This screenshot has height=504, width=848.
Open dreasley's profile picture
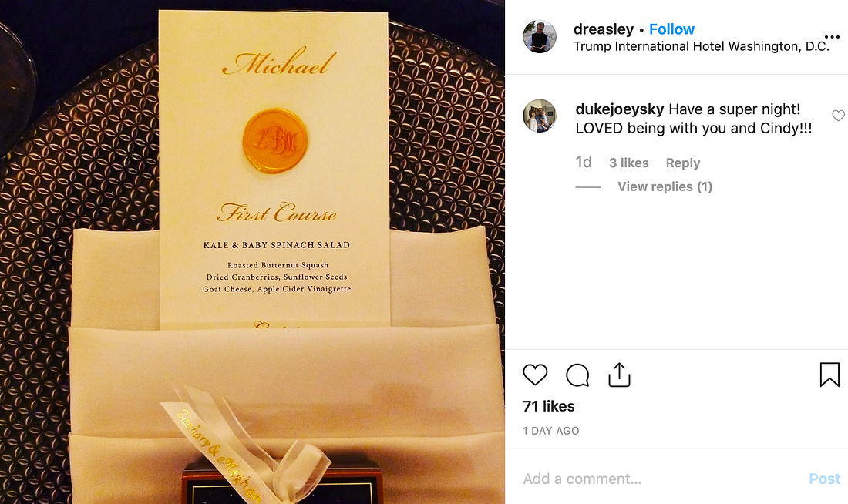[539, 37]
